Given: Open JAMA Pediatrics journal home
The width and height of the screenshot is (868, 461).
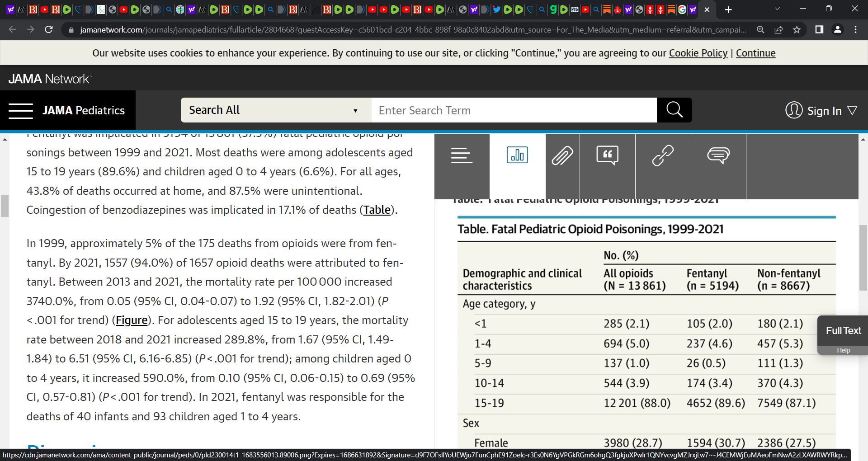Looking at the screenshot, I should (84, 110).
